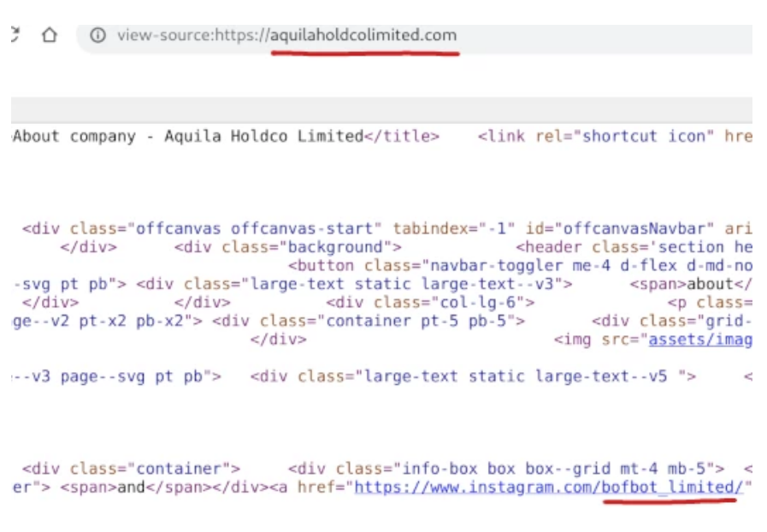
Task: Select the 'About company - Aquila Holdco Limited' title text
Action: point(188,136)
